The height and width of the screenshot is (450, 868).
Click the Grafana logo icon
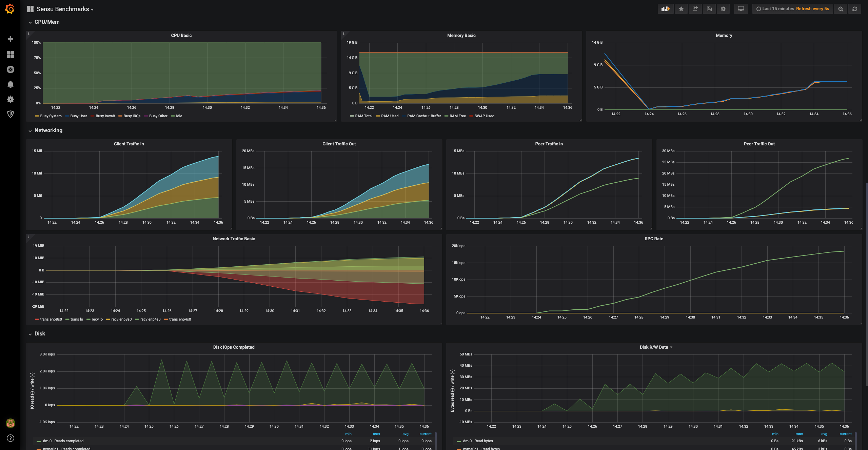pos(10,9)
